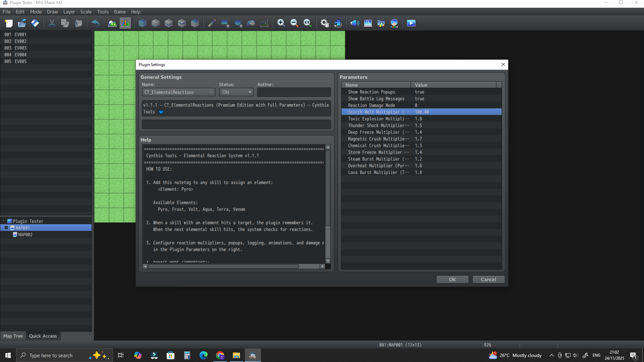Open the Plugin Manager puzzle icon
Screen dimensions: 644x362
[x=338, y=23]
